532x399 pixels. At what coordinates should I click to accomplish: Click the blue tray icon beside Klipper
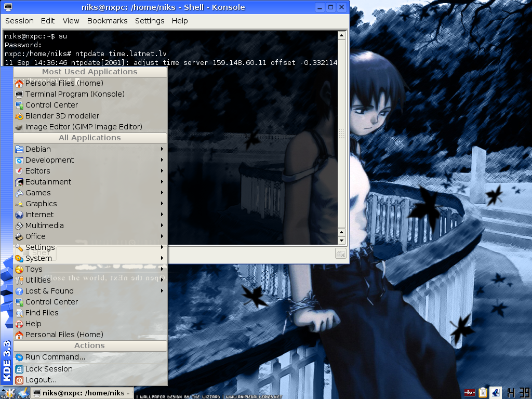(x=496, y=393)
